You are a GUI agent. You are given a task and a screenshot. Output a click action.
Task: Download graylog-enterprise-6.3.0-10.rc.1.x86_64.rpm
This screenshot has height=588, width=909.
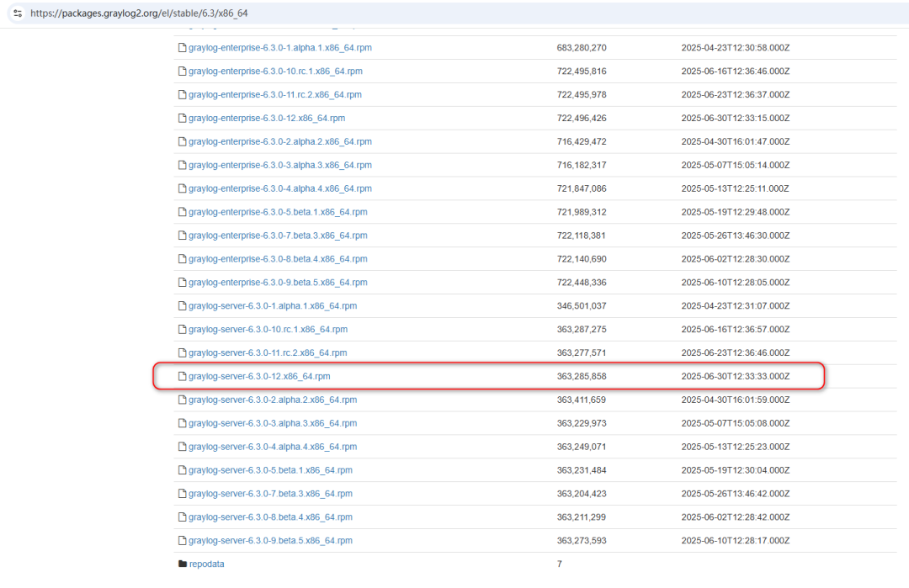[275, 72]
